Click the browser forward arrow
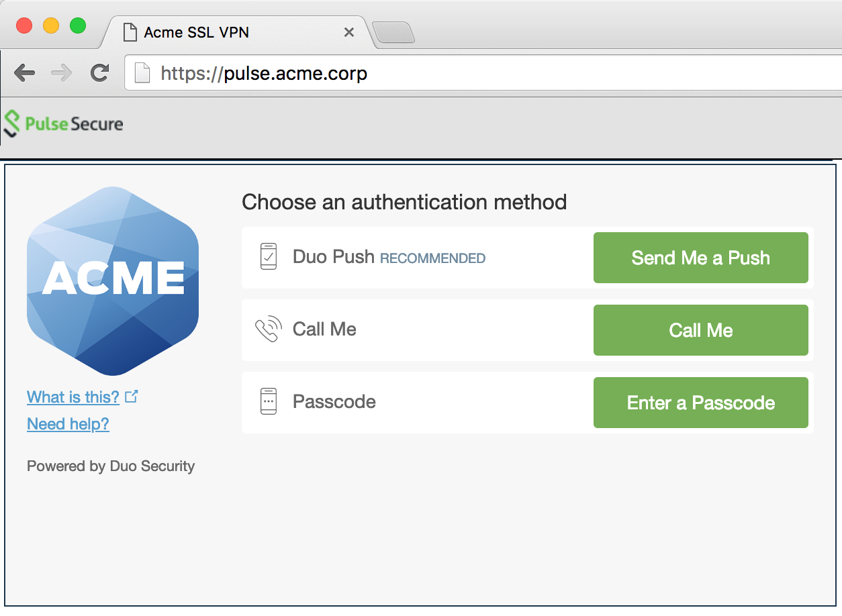 [x=61, y=73]
